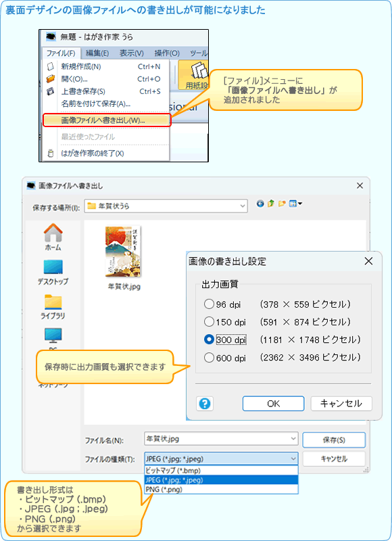
Task: Choose 上書き保存(S) menu entry
Action: pyautogui.click(x=106, y=91)
